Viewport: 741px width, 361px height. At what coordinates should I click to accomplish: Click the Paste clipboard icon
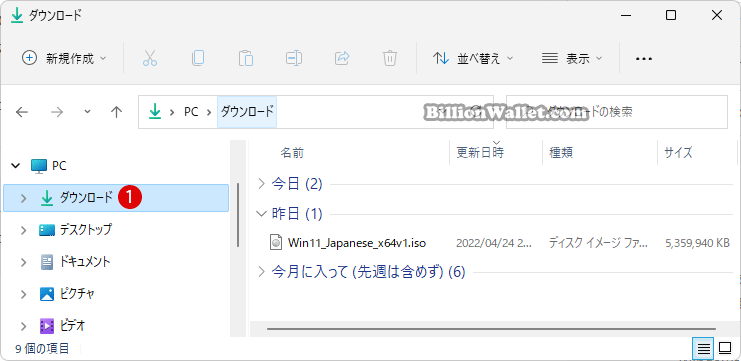coord(246,59)
